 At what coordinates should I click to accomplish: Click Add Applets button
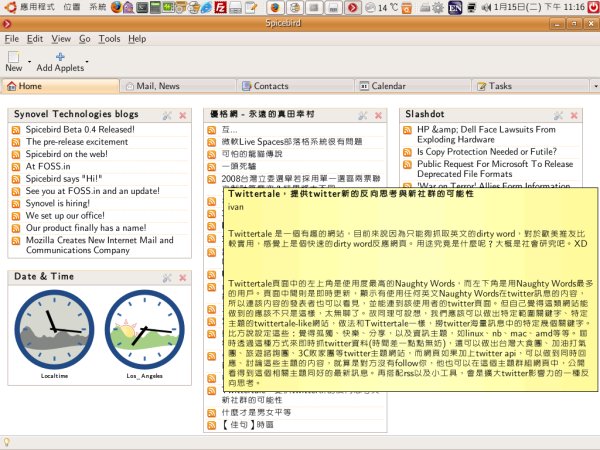pyautogui.click(x=60, y=61)
